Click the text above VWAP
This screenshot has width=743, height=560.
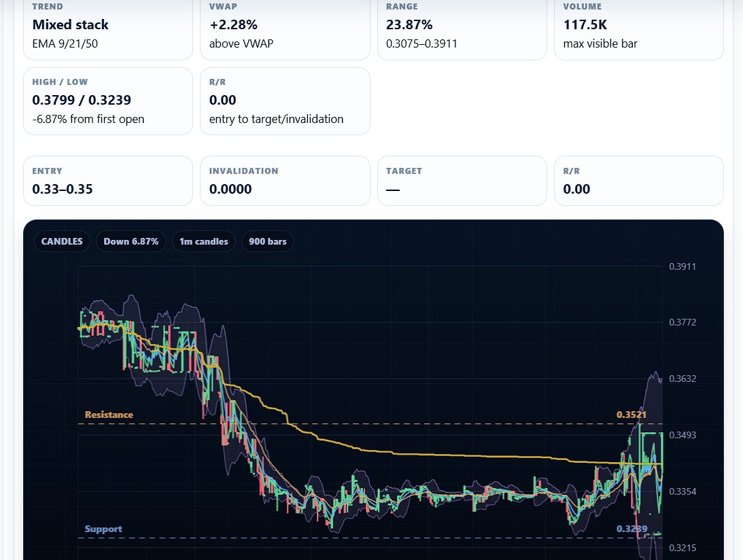pos(241,43)
